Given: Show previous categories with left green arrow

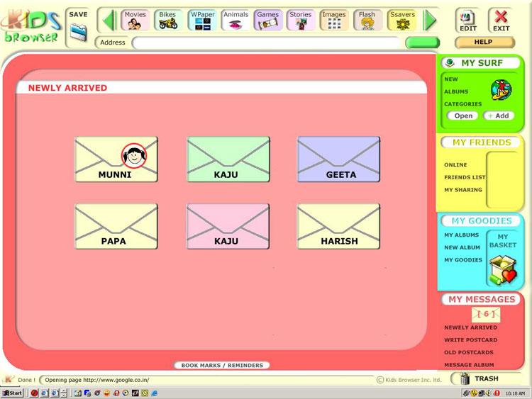Looking at the screenshot, I should [109, 21].
